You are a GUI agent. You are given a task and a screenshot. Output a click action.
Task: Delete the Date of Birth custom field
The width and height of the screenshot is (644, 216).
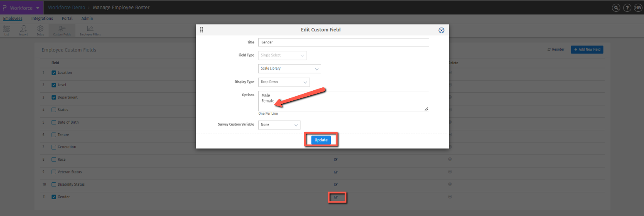450,122
